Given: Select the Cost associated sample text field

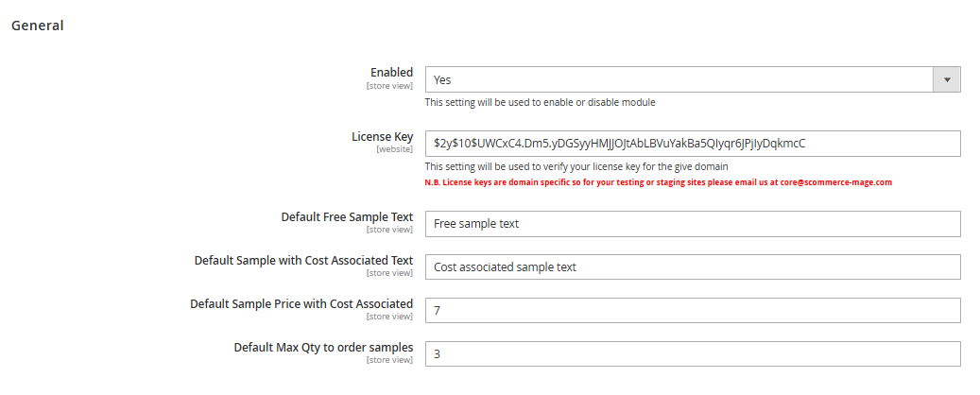Looking at the screenshot, I should [692, 267].
